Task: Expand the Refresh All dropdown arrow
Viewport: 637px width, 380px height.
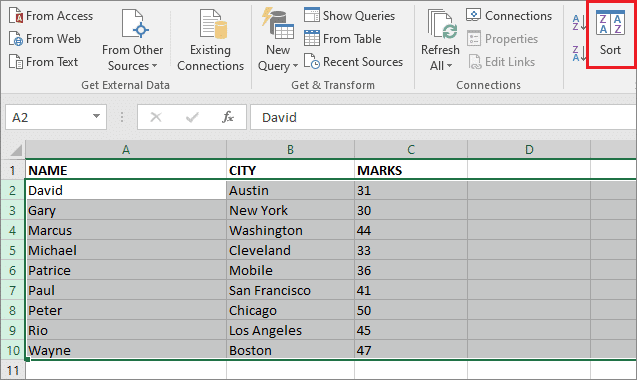Action: pos(449,65)
